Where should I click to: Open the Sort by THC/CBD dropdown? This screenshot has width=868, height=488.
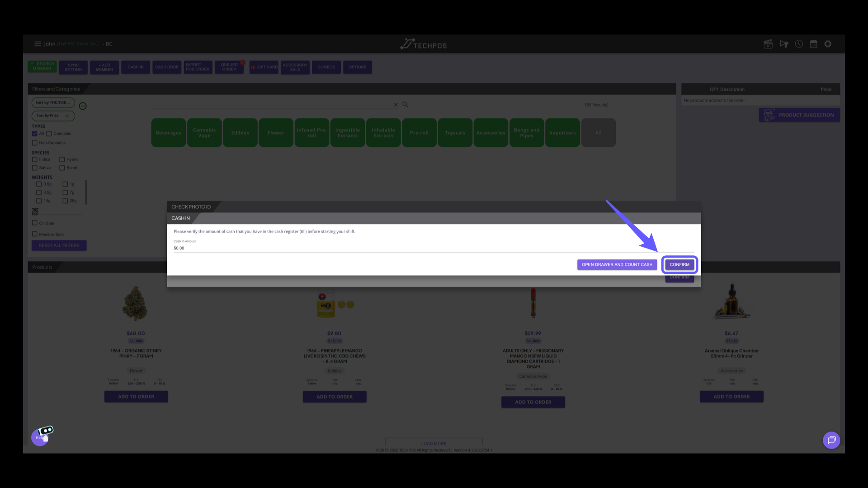tap(53, 103)
